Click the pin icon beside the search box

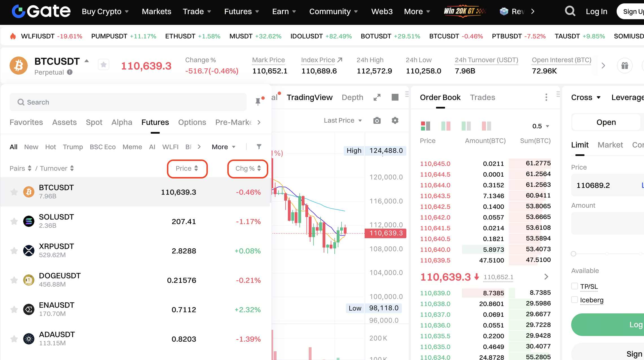pos(258,102)
